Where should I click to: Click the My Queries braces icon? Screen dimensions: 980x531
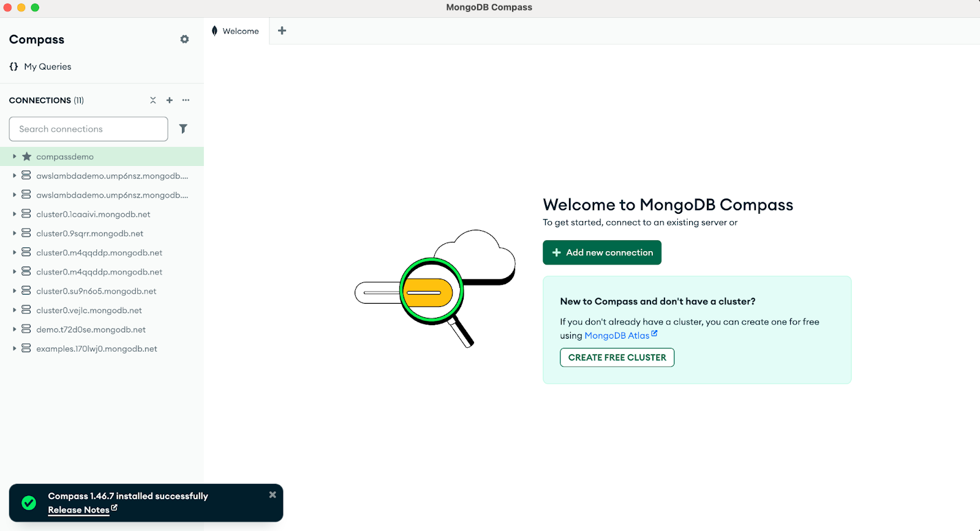(x=13, y=67)
